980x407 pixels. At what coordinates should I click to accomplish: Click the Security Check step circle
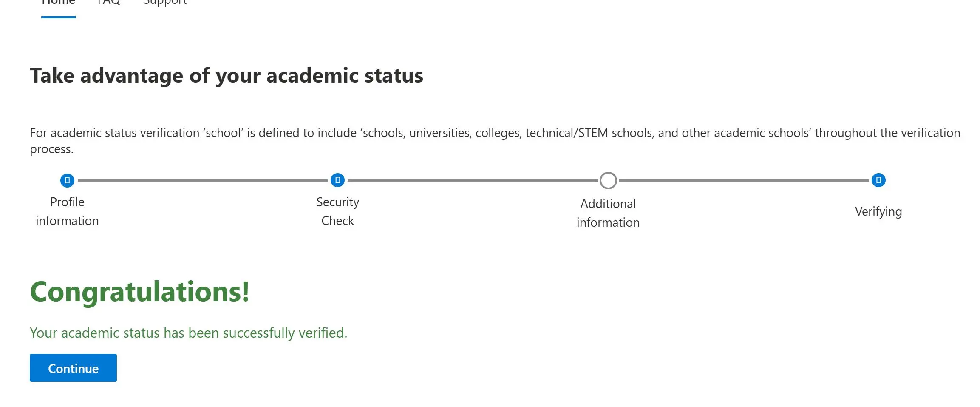337,180
